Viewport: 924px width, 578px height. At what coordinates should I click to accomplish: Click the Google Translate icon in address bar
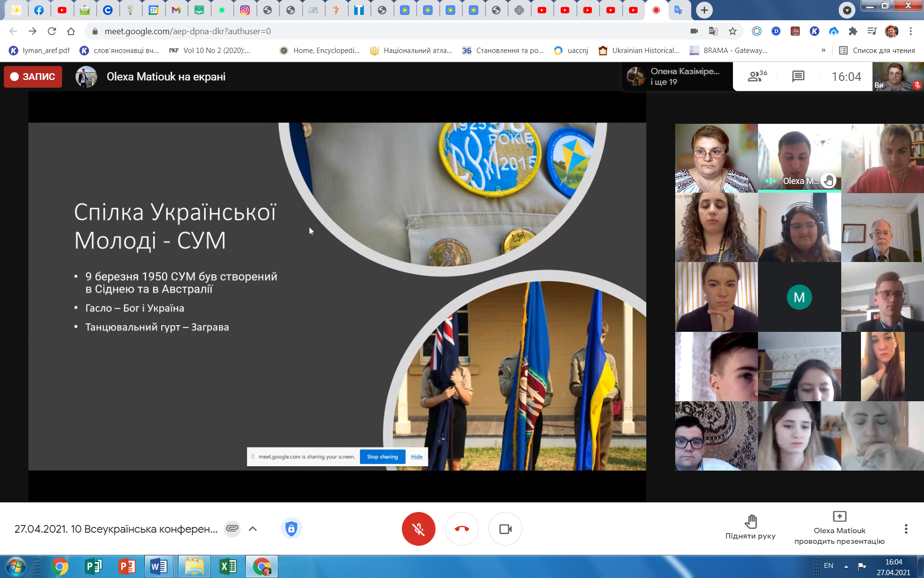pos(713,31)
